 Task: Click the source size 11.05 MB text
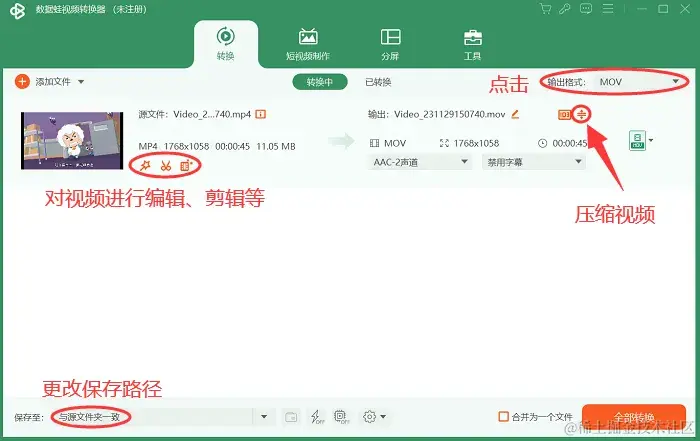[275, 146]
